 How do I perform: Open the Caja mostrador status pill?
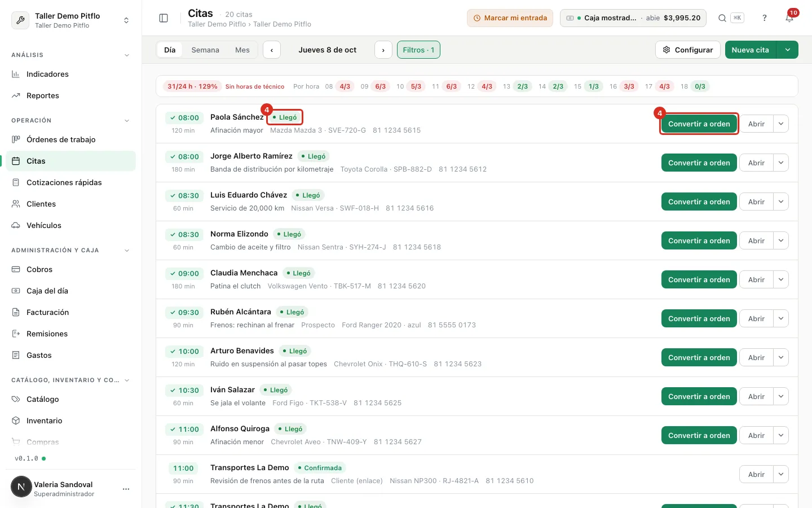[634, 18]
